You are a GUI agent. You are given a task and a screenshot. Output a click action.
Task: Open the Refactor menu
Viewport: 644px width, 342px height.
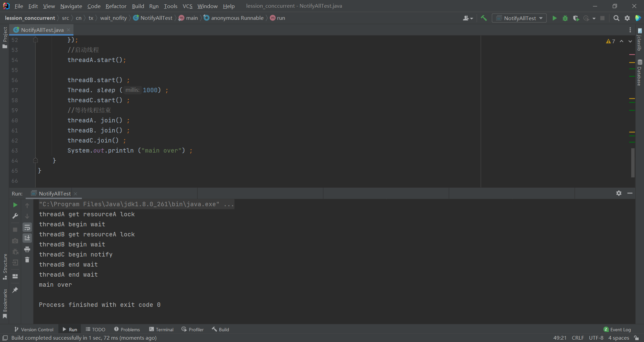(x=116, y=6)
